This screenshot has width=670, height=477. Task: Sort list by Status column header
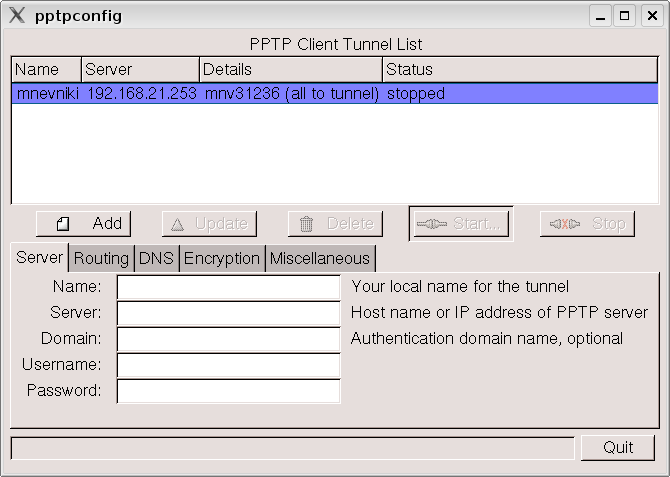pos(520,69)
